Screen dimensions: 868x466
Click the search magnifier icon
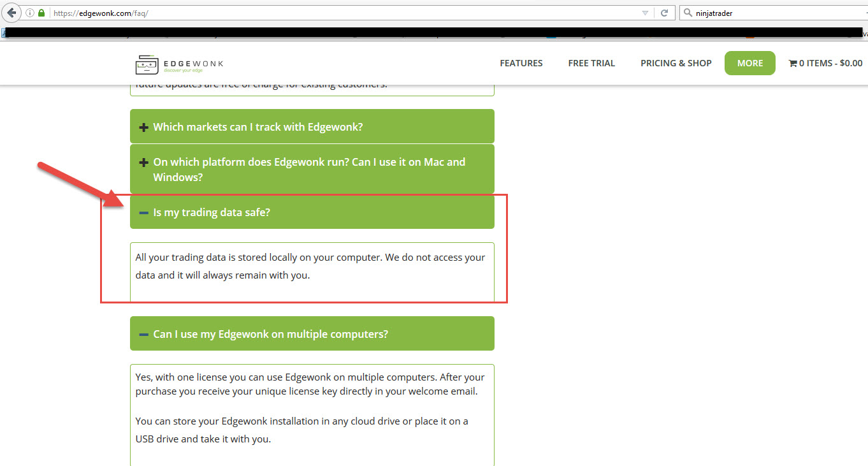tap(687, 13)
